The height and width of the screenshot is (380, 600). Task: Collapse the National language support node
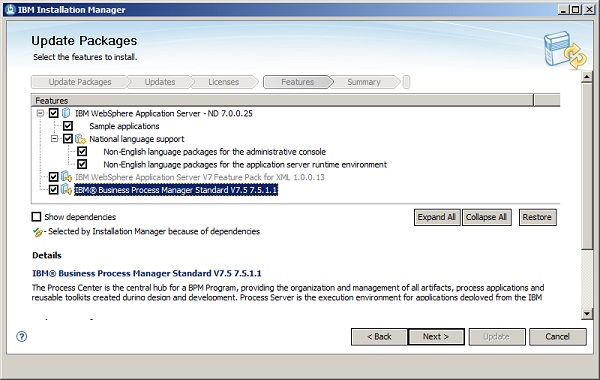[54, 139]
